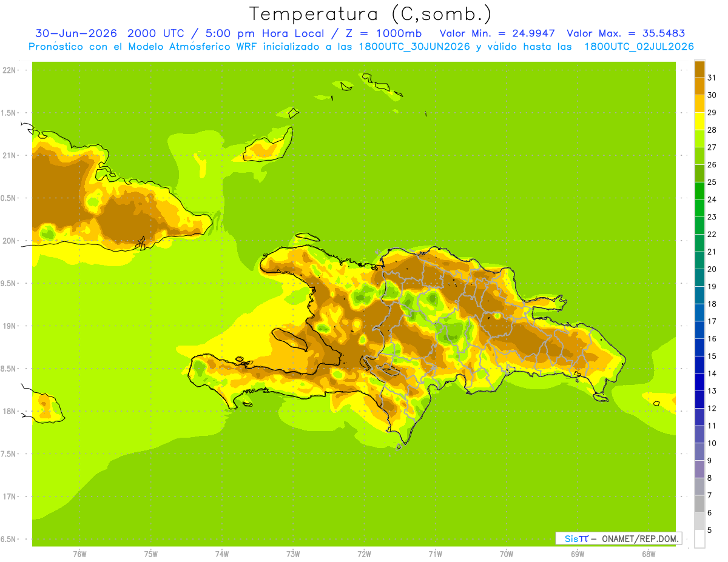Click the '28' legend value
This screenshot has height=562, width=728.
(x=712, y=130)
